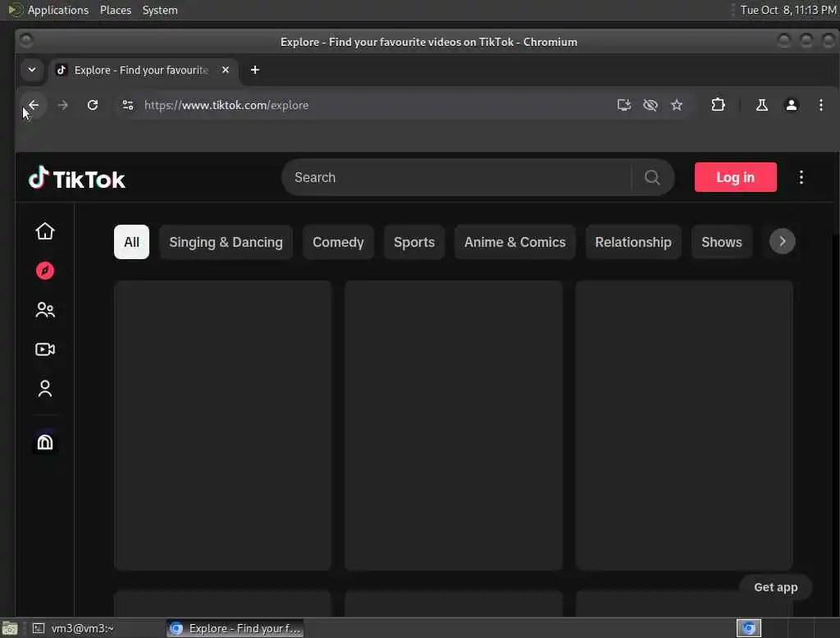This screenshot has height=638, width=840.
Task: Click the arch-shaped icon at sidebar bottom
Action: [x=45, y=442]
